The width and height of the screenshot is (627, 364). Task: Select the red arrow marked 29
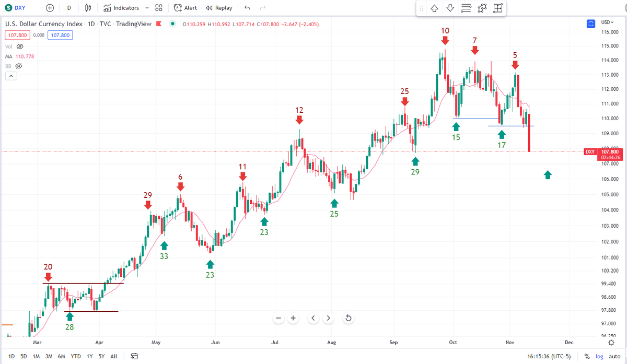click(x=148, y=205)
